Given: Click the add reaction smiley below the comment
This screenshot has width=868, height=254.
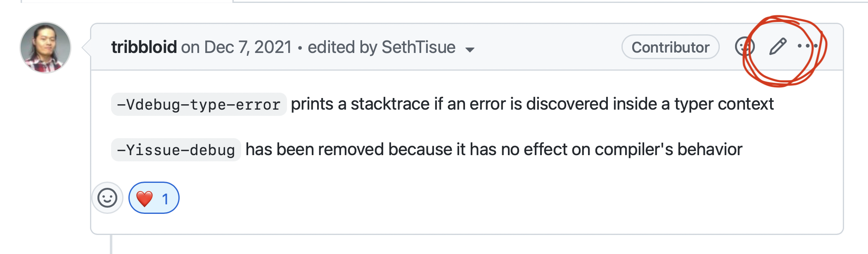Looking at the screenshot, I should click(x=107, y=198).
